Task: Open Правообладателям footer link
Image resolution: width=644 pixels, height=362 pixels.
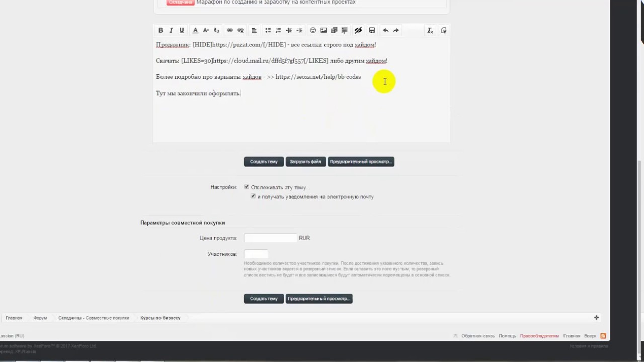Action: pos(539,336)
